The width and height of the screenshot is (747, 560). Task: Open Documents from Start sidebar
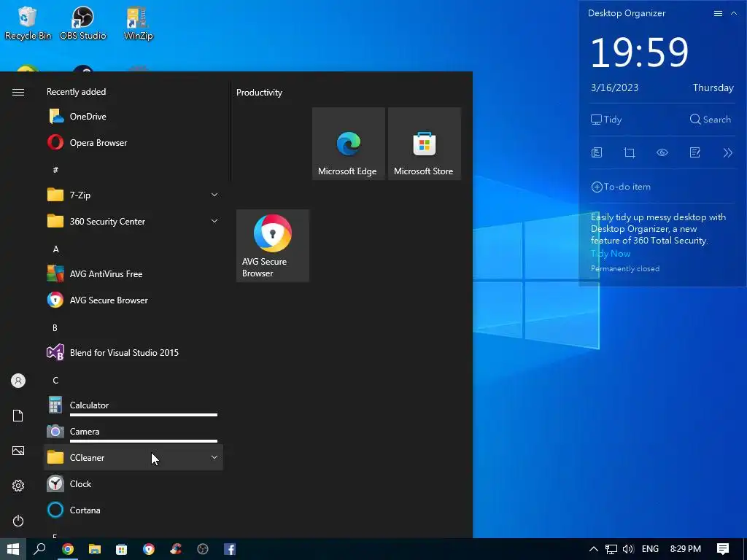click(18, 416)
